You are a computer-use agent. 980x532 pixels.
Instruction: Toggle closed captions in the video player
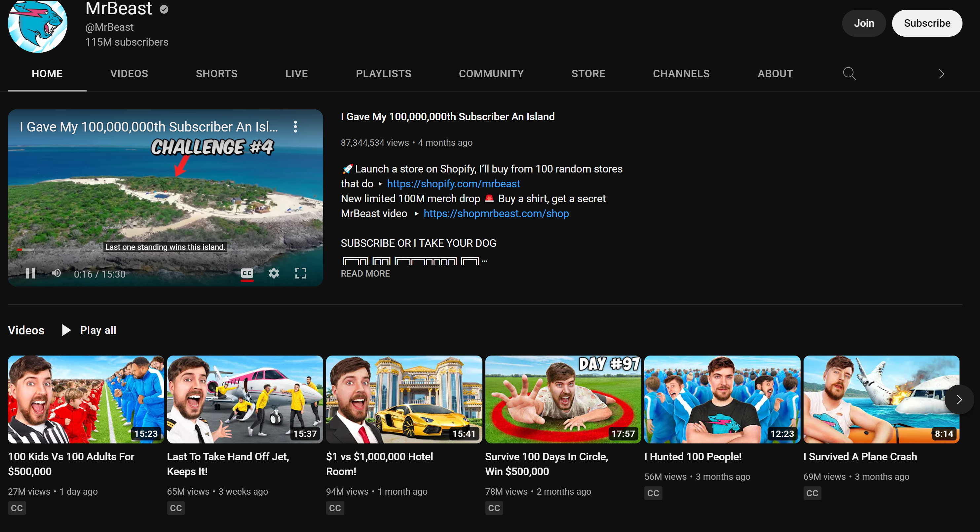247,273
